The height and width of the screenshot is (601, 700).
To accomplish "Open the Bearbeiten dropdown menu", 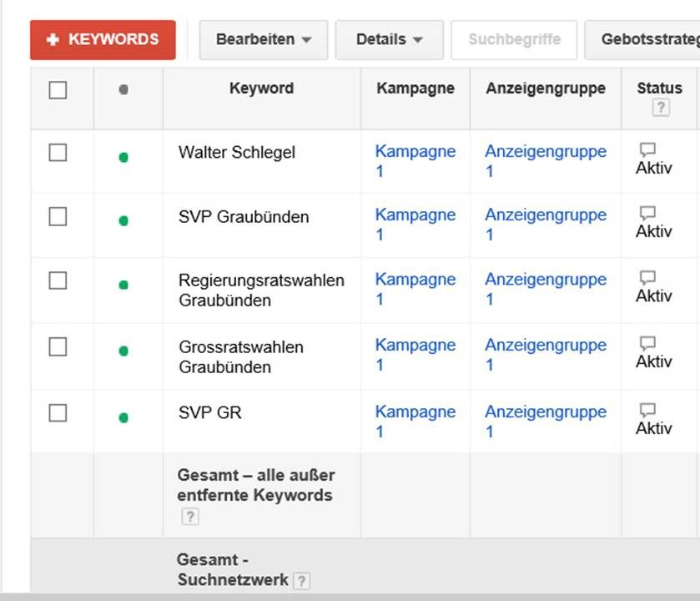I will point(263,40).
